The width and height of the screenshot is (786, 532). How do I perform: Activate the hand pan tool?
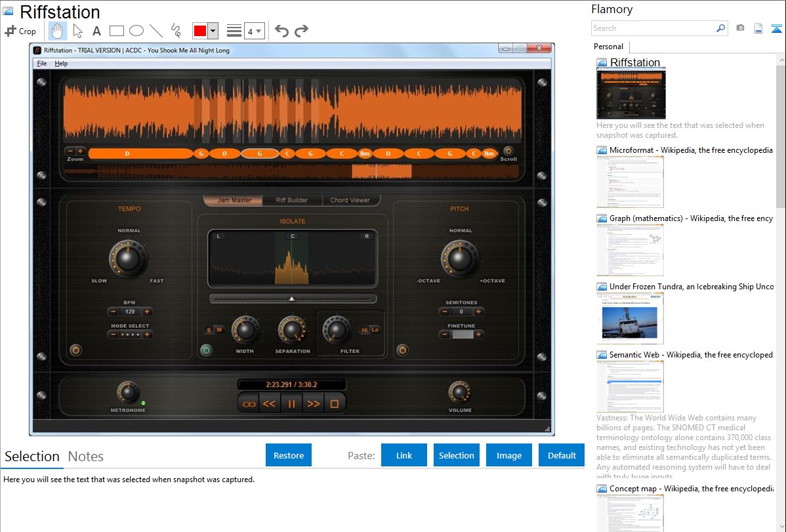(57, 31)
